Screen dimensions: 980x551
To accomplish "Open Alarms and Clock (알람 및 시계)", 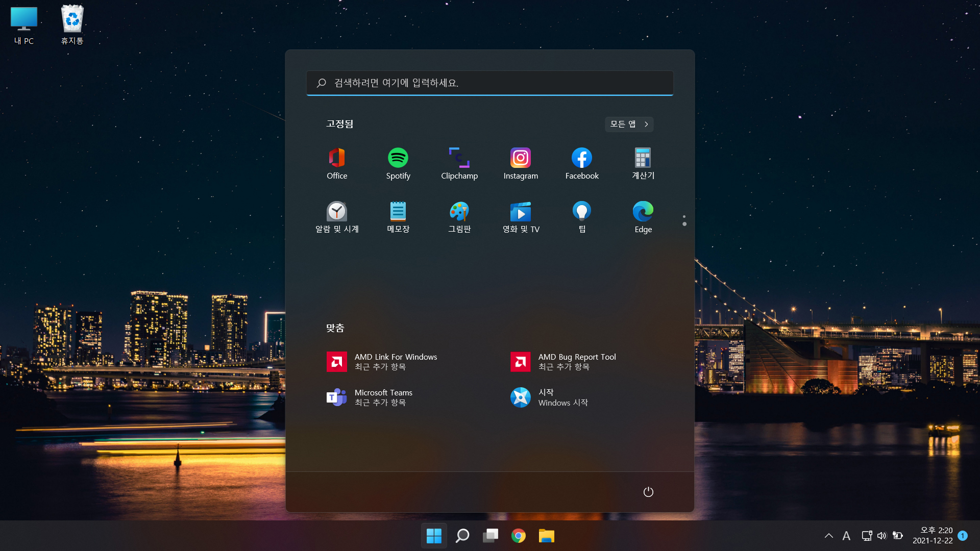I will pyautogui.click(x=337, y=217).
